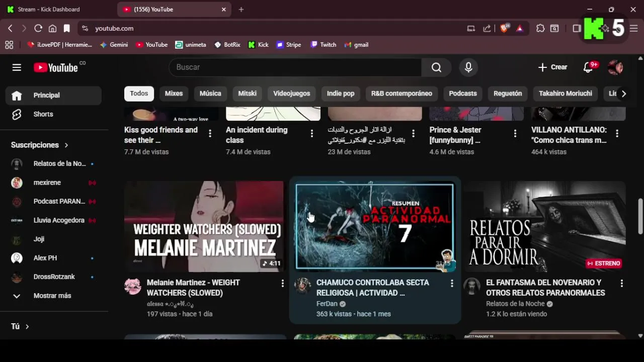The width and height of the screenshot is (644, 362).
Task: Open options for Melanie Martinez video
Action: pyautogui.click(x=282, y=284)
